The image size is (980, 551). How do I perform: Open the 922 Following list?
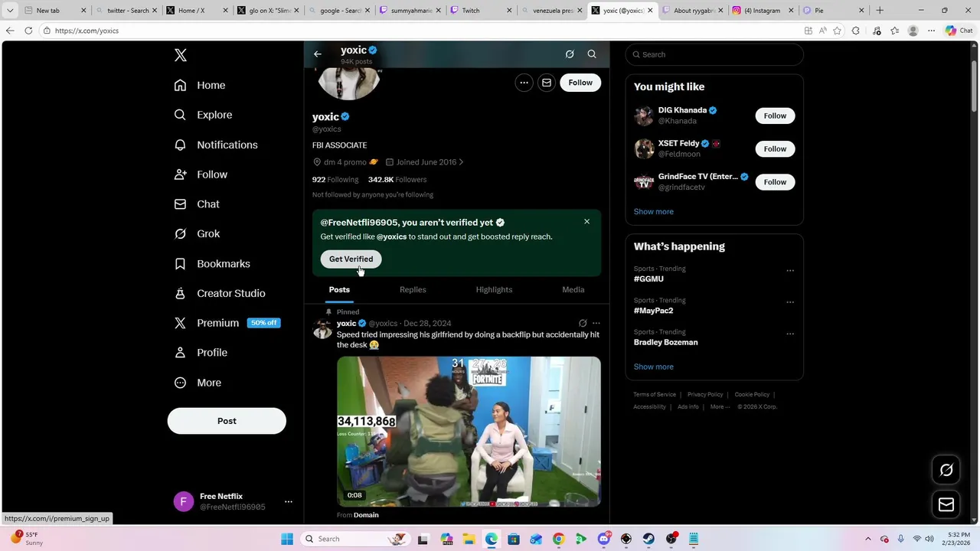click(x=335, y=180)
